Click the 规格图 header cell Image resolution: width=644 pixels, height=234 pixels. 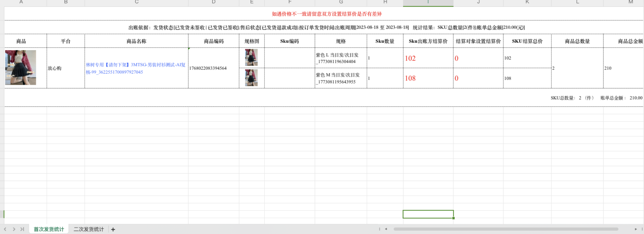tap(252, 41)
